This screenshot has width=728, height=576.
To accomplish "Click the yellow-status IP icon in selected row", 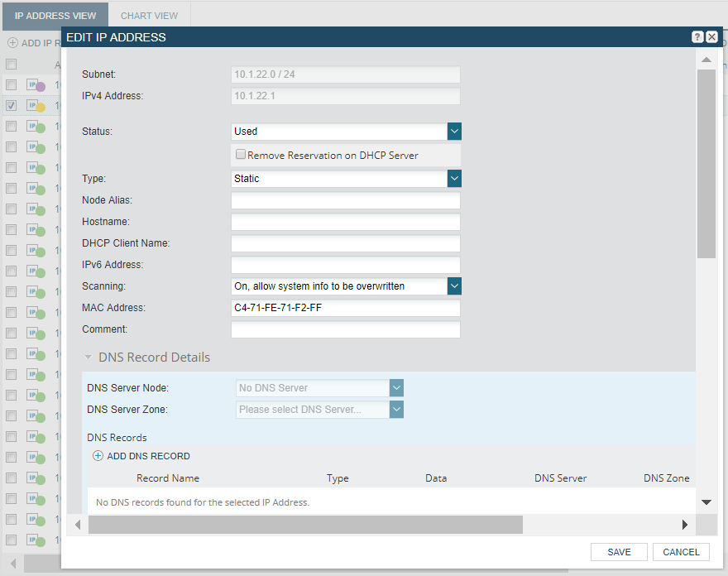I will tap(35, 106).
